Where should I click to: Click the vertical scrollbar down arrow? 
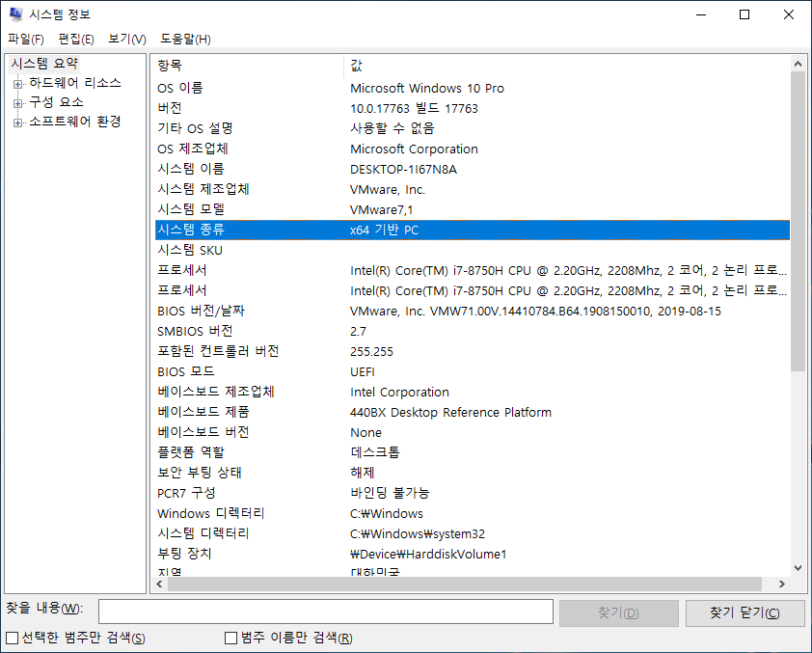click(x=798, y=568)
